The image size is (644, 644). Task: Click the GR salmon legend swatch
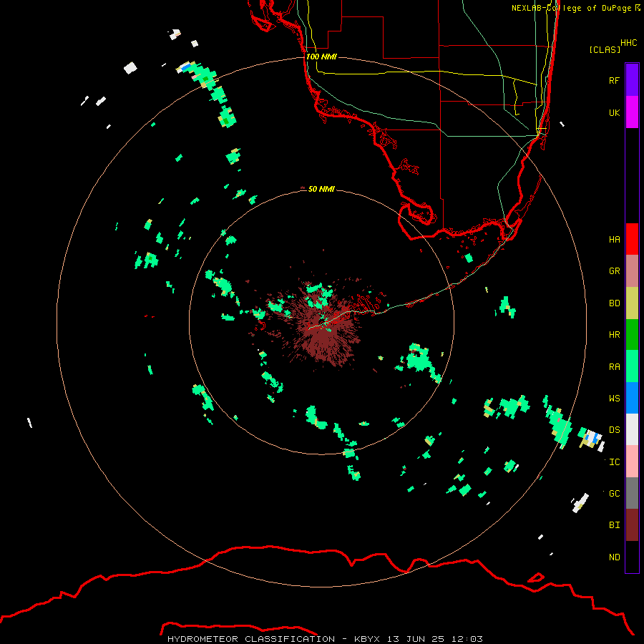click(632, 270)
